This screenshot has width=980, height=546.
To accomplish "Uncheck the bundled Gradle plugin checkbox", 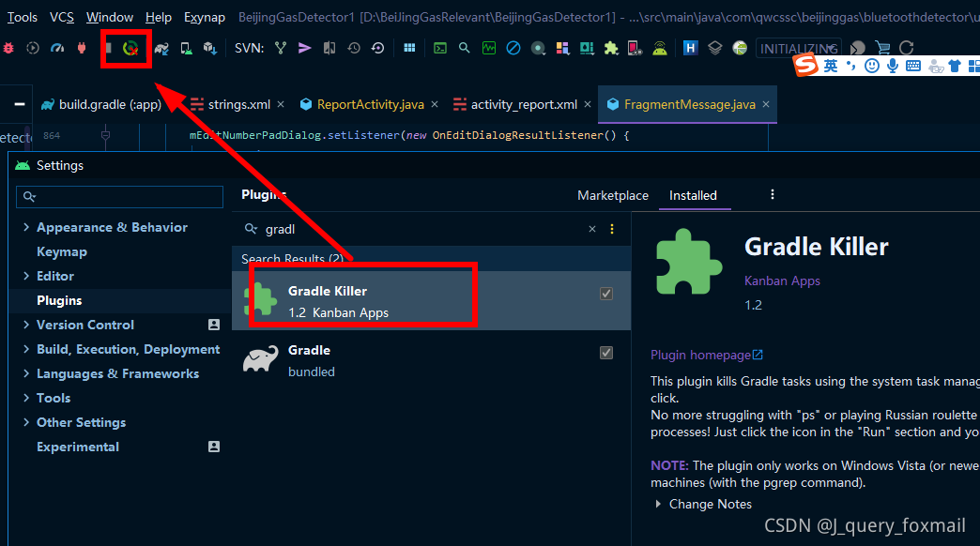I will (x=606, y=353).
